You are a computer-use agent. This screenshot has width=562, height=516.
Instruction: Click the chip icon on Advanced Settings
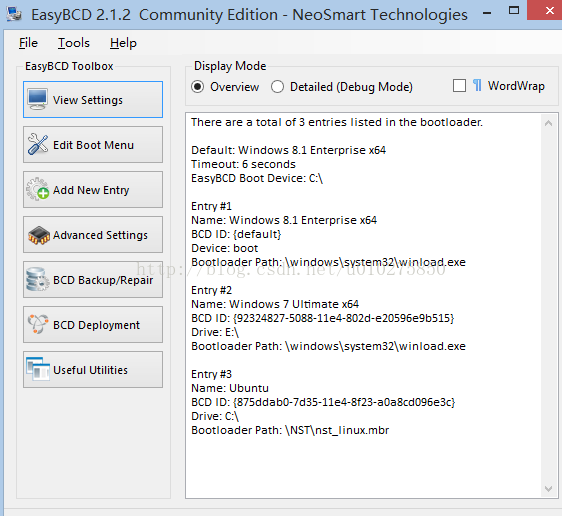click(x=39, y=235)
